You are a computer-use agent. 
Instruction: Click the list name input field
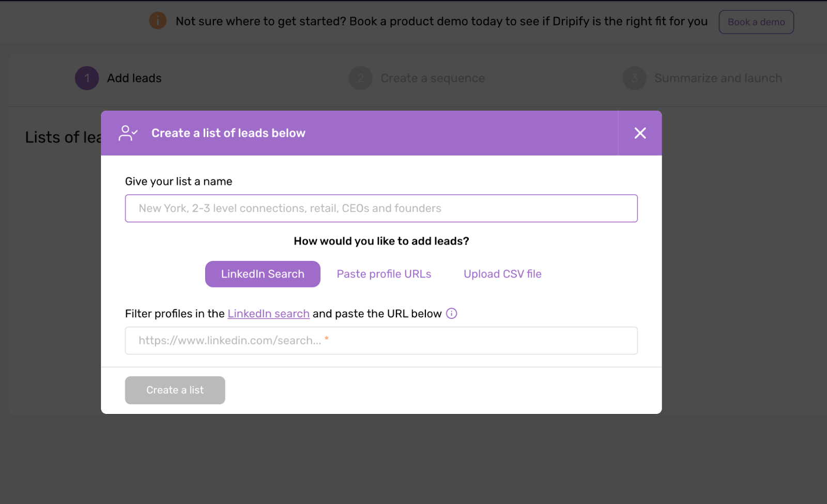381,208
